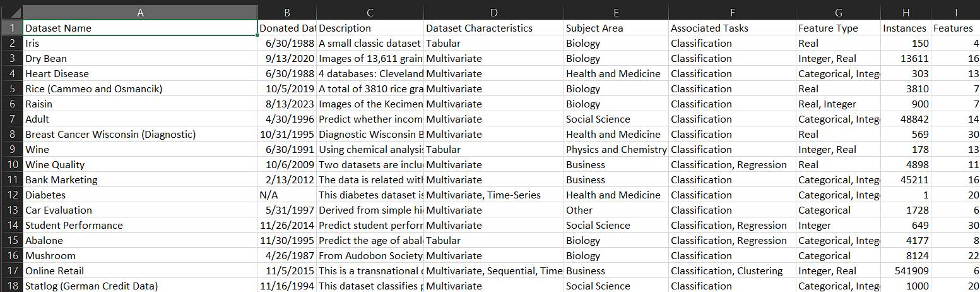
Task: Select the Heart Disease cell
Action: (x=140, y=73)
